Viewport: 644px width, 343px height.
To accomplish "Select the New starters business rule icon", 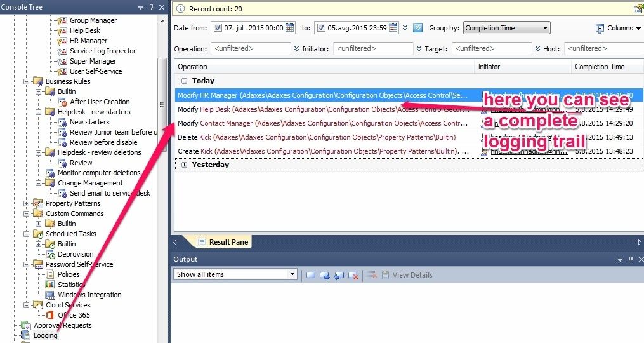I will pos(62,122).
